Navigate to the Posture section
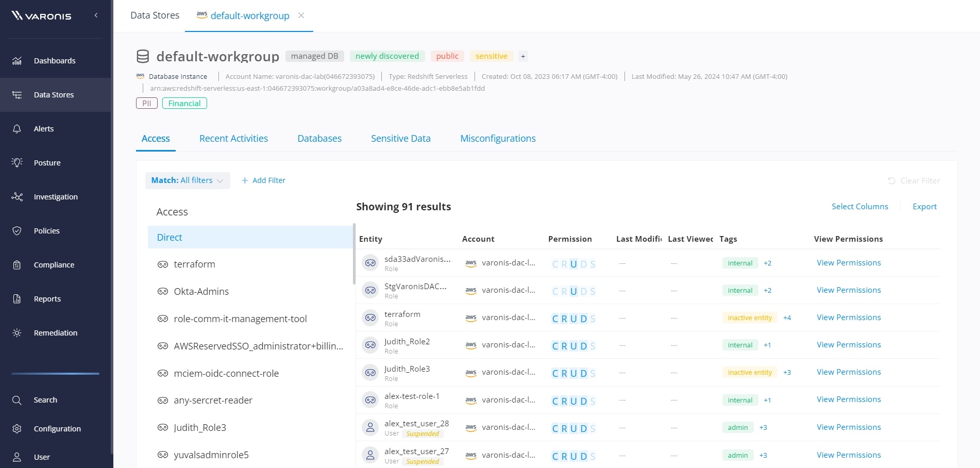980x468 pixels. (47, 162)
